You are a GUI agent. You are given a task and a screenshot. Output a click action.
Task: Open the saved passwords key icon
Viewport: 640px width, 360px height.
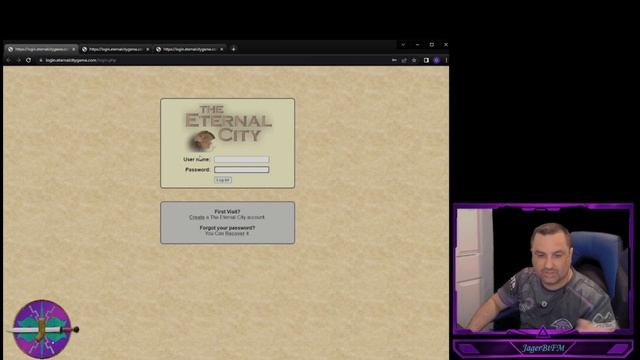point(394,60)
